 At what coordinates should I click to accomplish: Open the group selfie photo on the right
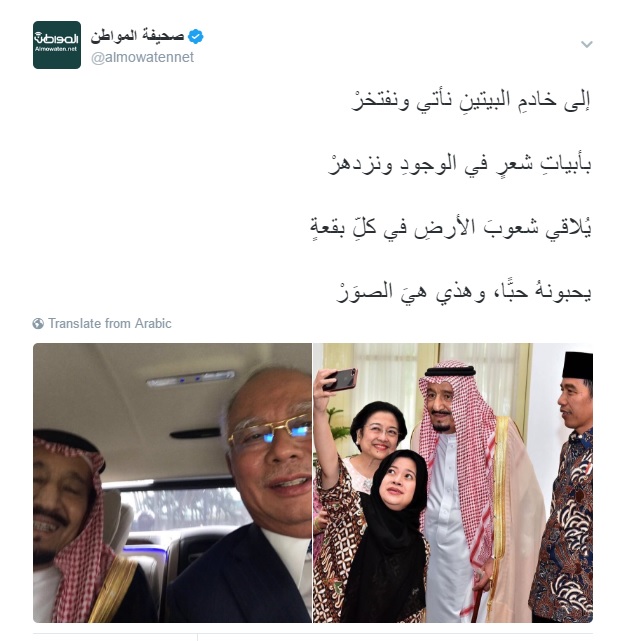pos(453,483)
